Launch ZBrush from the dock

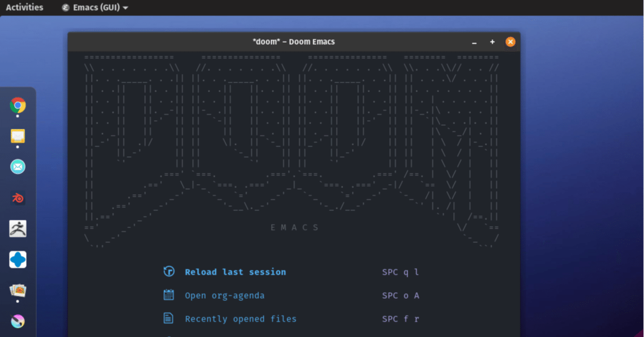click(18, 229)
